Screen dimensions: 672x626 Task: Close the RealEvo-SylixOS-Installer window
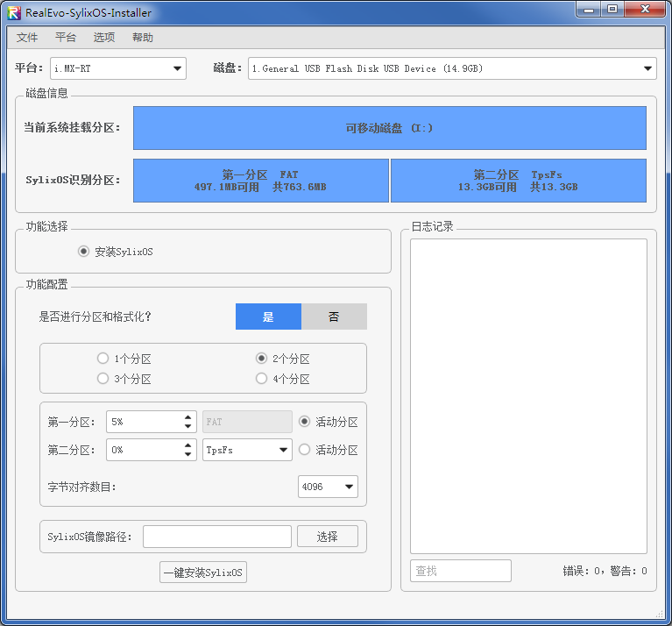(645, 10)
